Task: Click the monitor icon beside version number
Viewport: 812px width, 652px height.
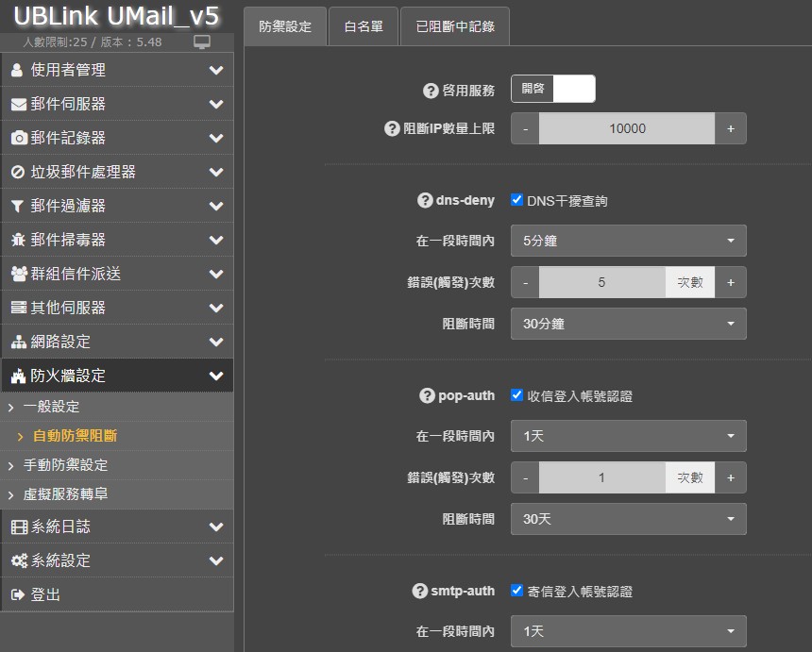Action: coord(202,42)
